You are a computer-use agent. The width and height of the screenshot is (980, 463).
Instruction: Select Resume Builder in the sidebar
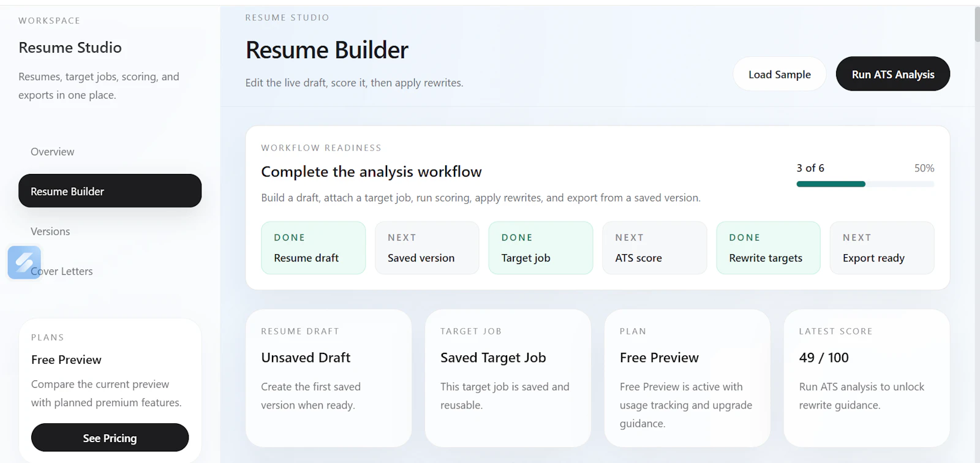click(110, 191)
